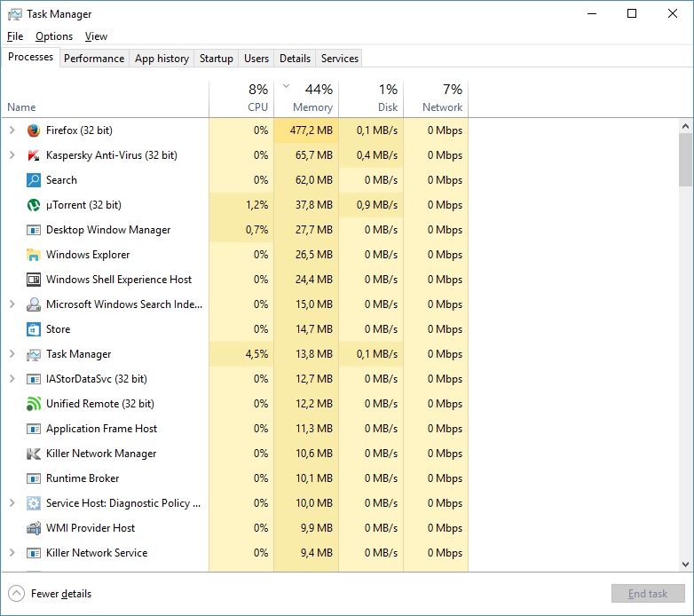
Task: Select the Unified Remote (32 bit) name
Action: tap(100, 404)
